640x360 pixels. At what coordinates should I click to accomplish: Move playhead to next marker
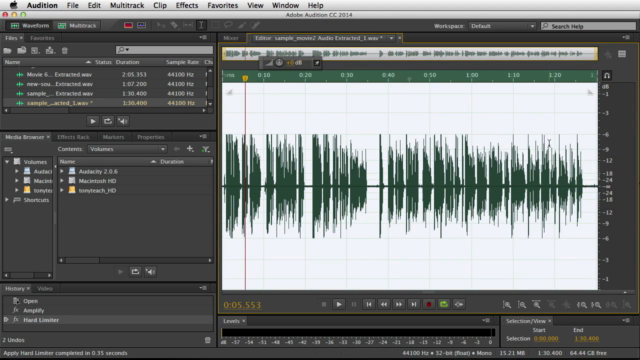(x=414, y=304)
